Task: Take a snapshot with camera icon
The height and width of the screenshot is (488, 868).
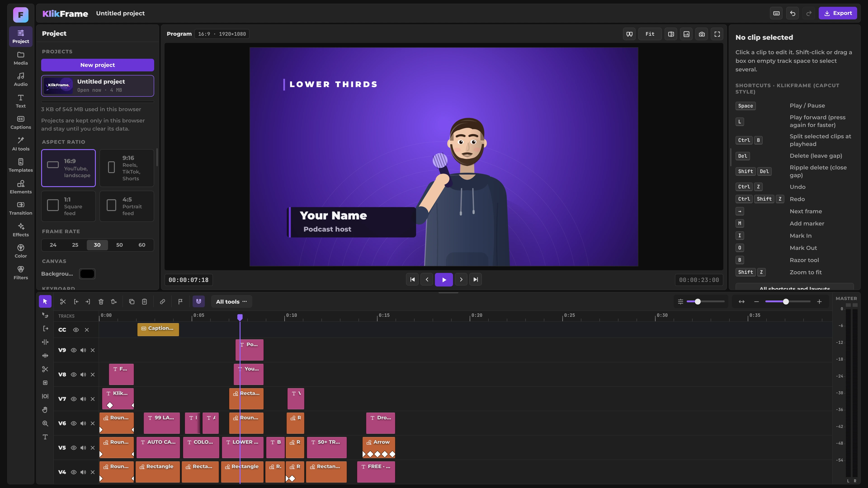Action: pos(702,34)
